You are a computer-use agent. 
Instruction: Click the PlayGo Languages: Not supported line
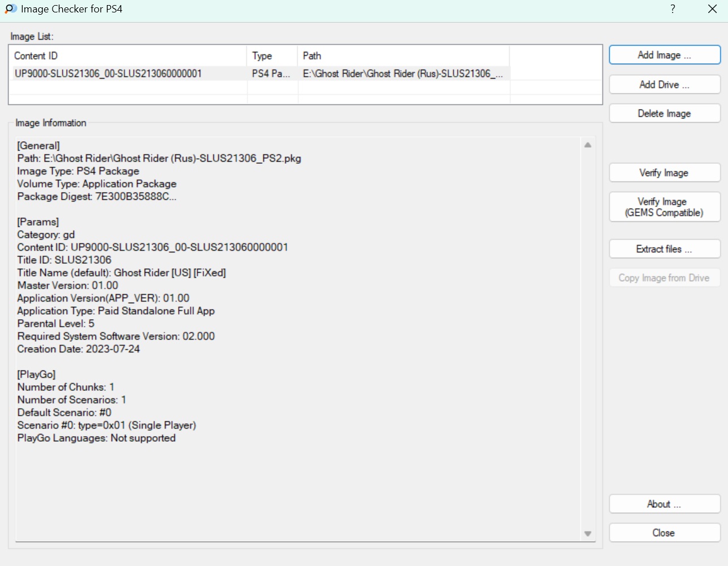(97, 438)
